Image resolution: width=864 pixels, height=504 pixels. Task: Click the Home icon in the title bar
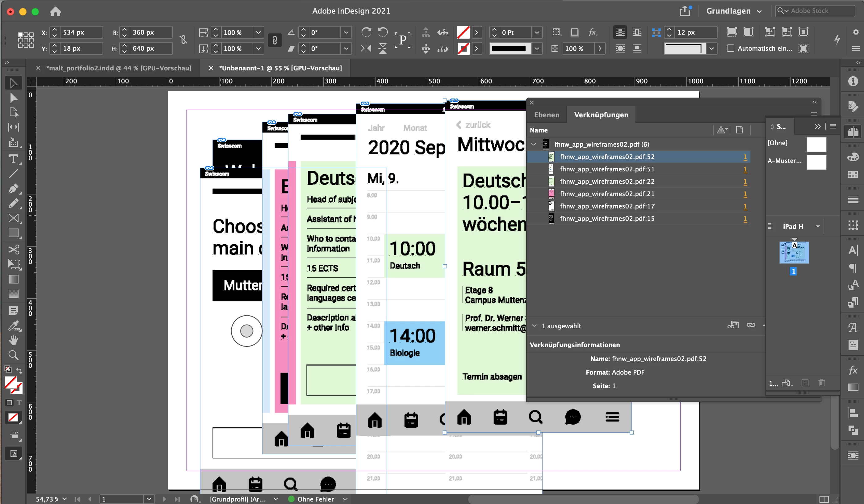point(55,11)
